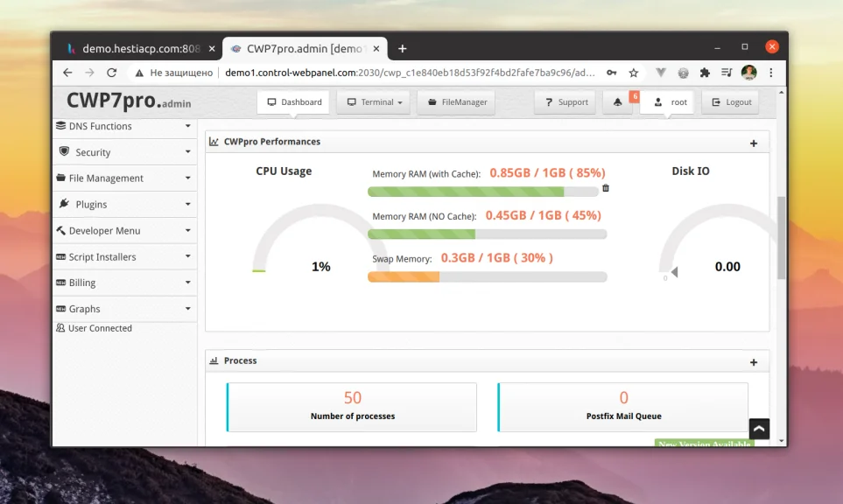The image size is (843, 504).
Task: Expand the Script Installers menu
Action: [60, 256]
